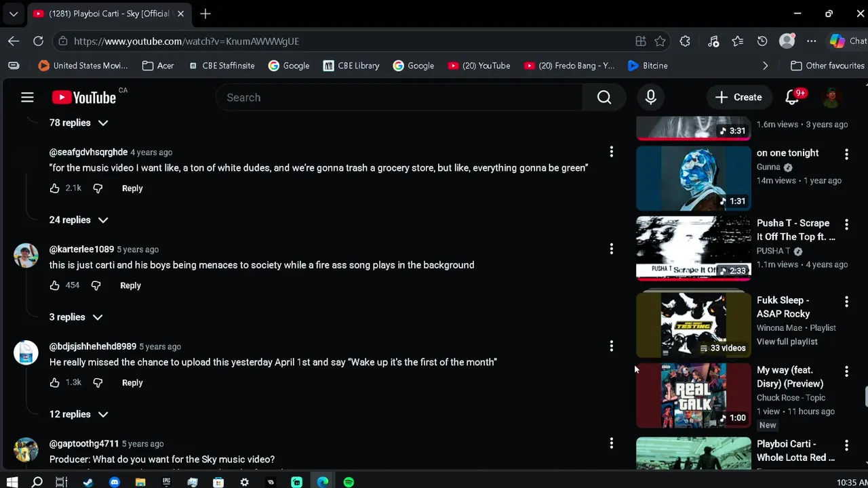This screenshot has width=868, height=488.
Task: Open the CBE Library bookmark
Action: click(x=351, y=66)
